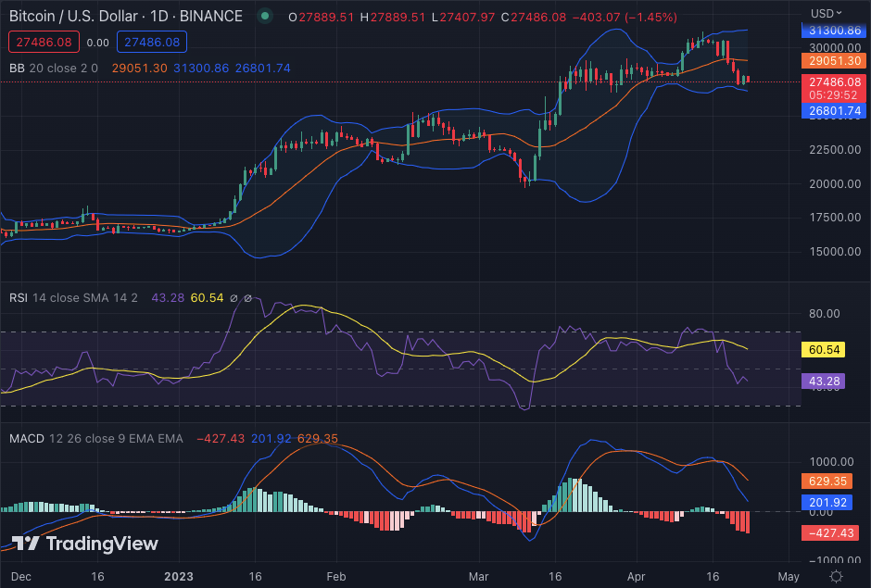Click the TradingView logo
This screenshot has height=588, width=871.
[x=85, y=543]
